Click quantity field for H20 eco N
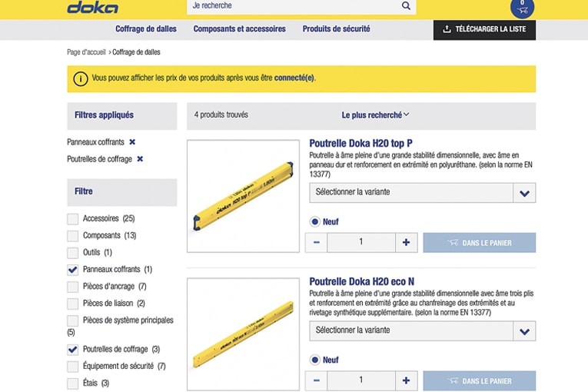Image resolution: width=588 pixels, height=392 pixels. pyautogui.click(x=361, y=380)
